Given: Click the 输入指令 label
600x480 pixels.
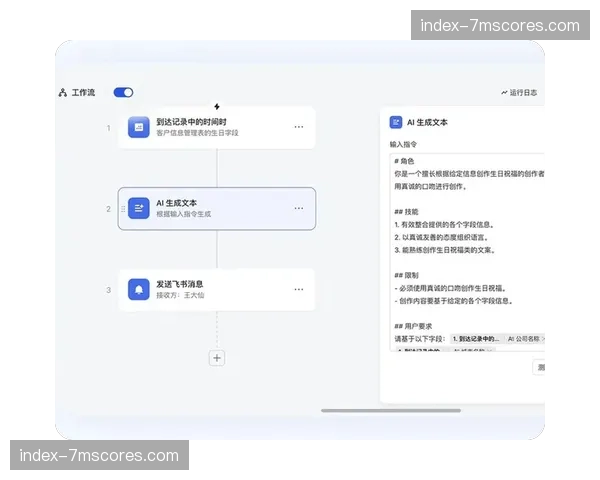Looking at the screenshot, I should point(403,144).
